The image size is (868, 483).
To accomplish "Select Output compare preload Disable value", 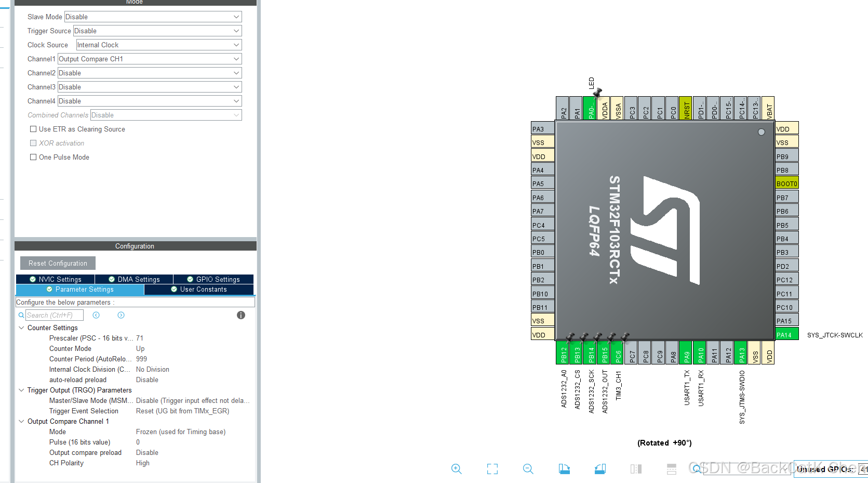I will pos(147,452).
